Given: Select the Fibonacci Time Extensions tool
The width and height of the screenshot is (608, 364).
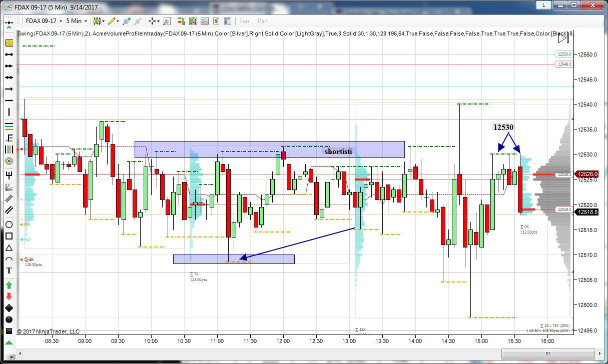Looking at the screenshot, I should tap(9, 149).
